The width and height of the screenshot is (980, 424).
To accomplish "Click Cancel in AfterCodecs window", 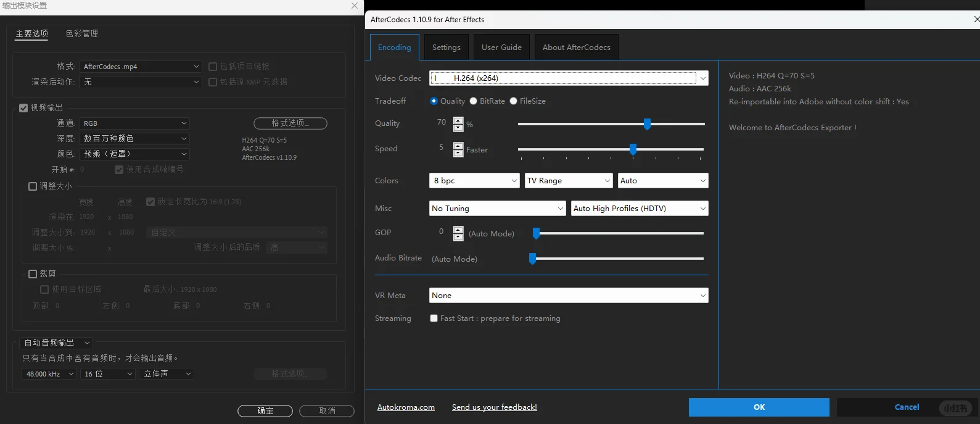I will point(907,407).
